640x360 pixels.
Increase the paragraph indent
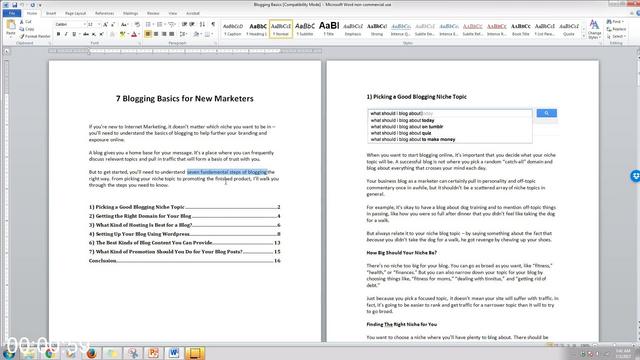[x=192, y=25]
